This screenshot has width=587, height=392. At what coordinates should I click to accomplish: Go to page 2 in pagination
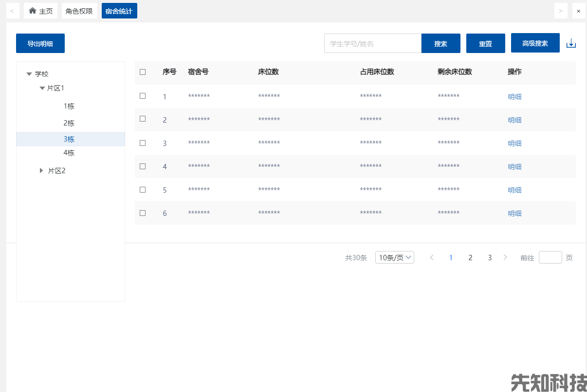[x=470, y=257]
